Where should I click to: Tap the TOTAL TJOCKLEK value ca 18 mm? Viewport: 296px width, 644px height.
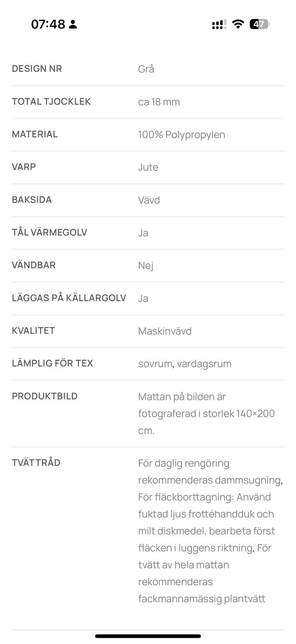coord(159,102)
